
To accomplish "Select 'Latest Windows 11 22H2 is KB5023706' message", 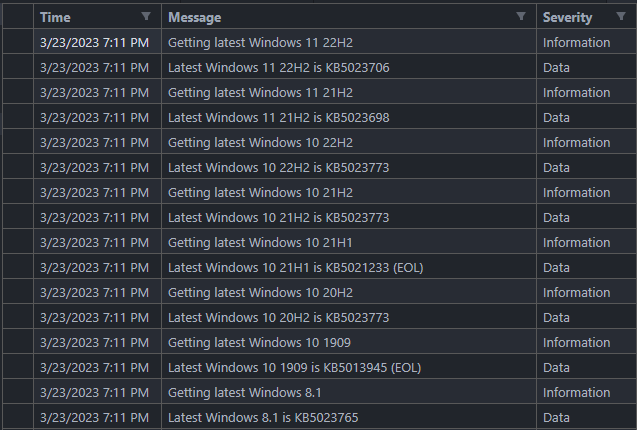I will 279,67.
